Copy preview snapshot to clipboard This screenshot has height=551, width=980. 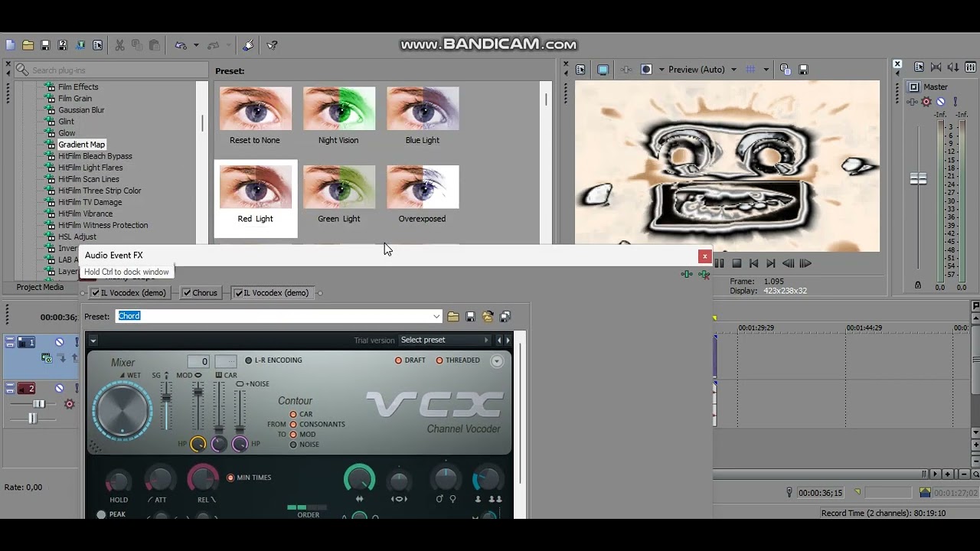click(x=785, y=70)
